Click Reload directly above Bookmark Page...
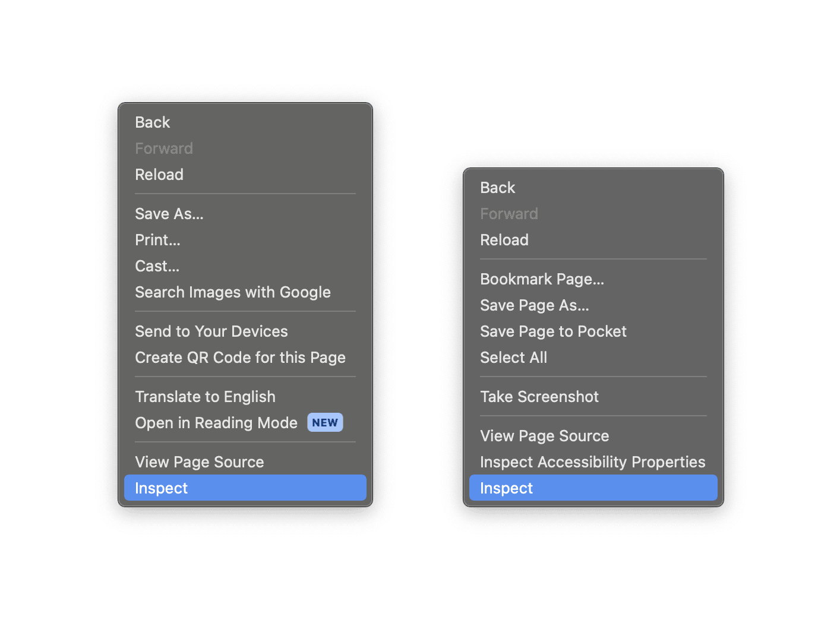 [504, 240]
